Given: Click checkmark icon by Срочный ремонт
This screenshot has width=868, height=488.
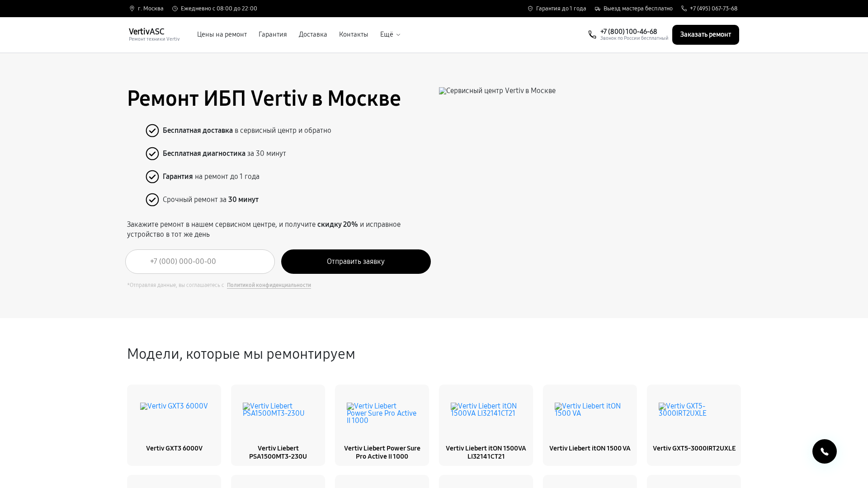Looking at the screenshot, I should [152, 200].
